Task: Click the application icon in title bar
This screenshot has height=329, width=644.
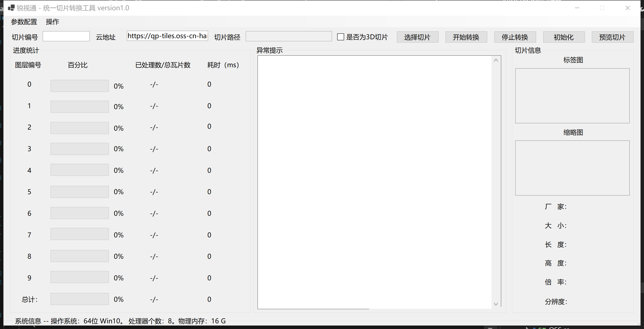Action: [x=11, y=8]
